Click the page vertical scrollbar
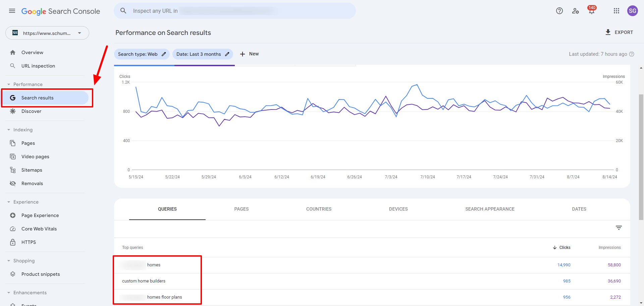The height and width of the screenshot is (306, 644). (641, 157)
